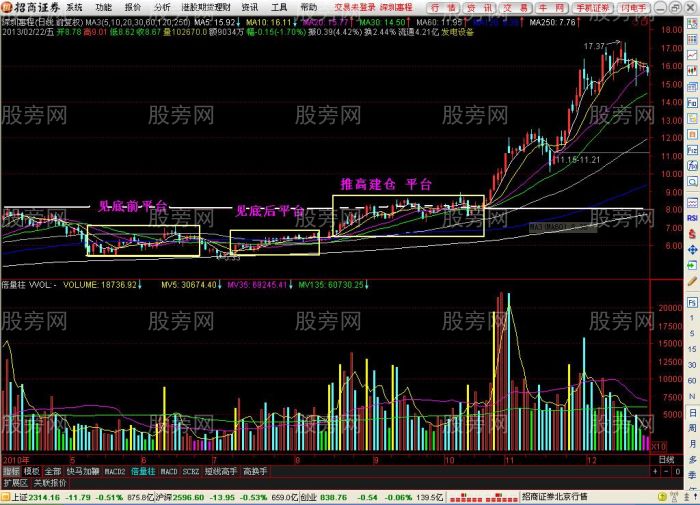The image size is (700, 505).
Task: Click the RSI indicator icon
Action: coord(692,218)
